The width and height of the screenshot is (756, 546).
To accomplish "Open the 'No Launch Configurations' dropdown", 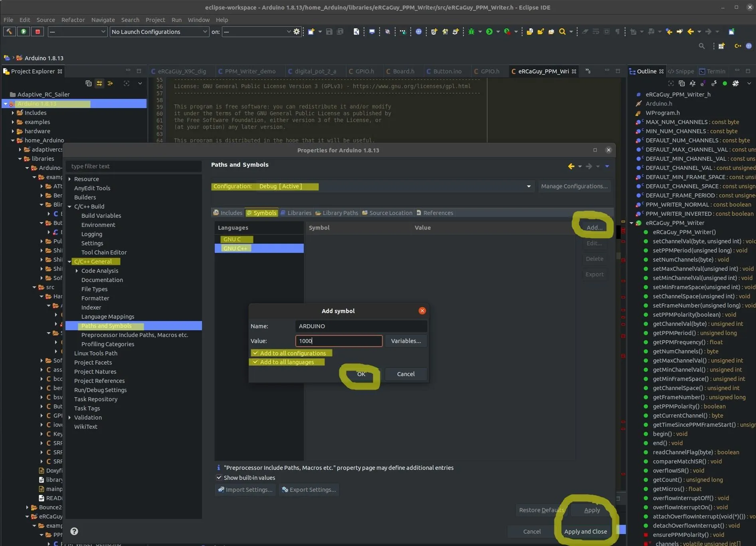I will 159,32.
